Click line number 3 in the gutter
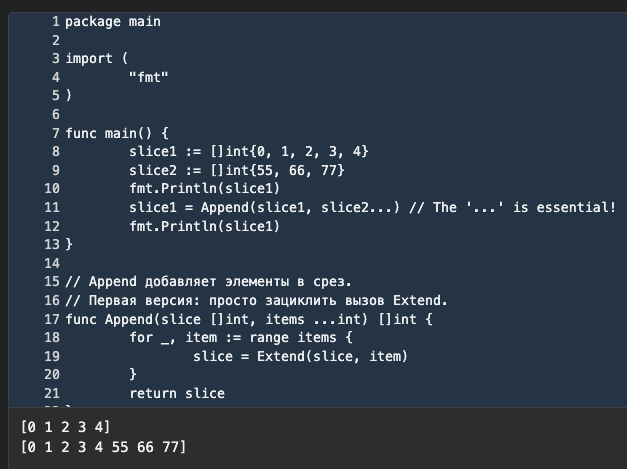The height and width of the screenshot is (469, 627). pyautogui.click(x=56, y=59)
